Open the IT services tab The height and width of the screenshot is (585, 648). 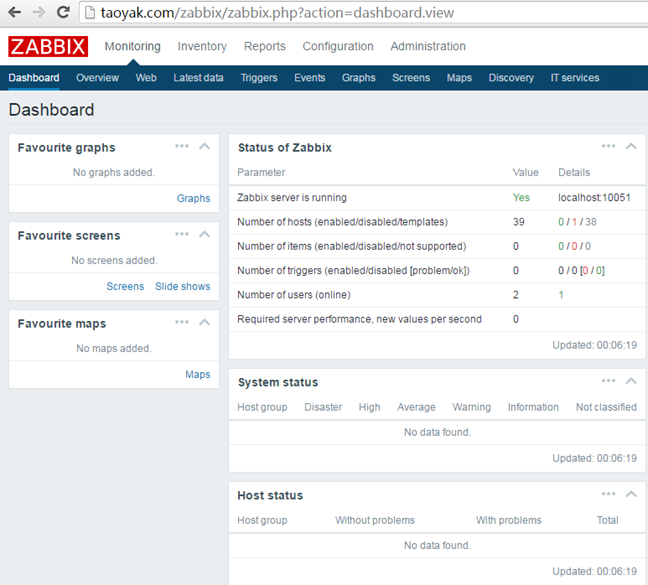[x=574, y=78]
